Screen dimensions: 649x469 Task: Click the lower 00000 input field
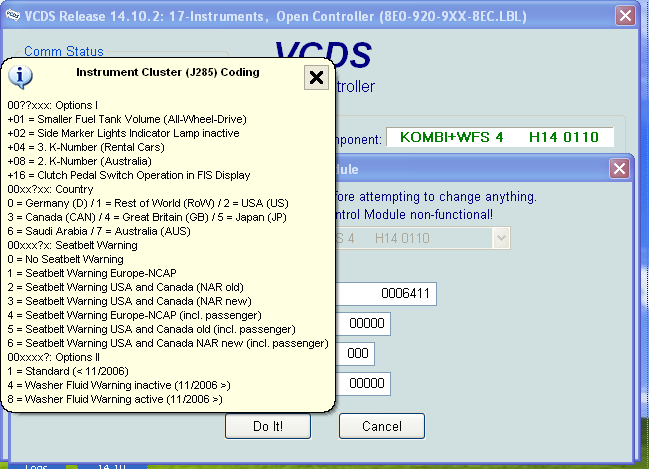click(363, 383)
